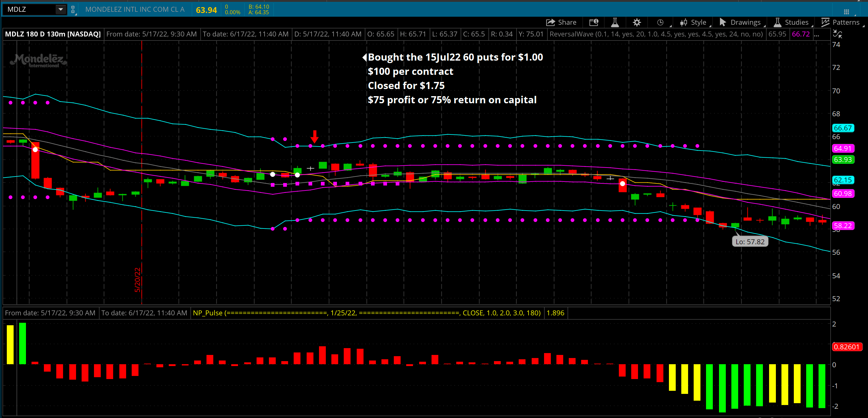Click the lower pane From date field
This screenshot has width=868, height=418.
(x=50, y=313)
